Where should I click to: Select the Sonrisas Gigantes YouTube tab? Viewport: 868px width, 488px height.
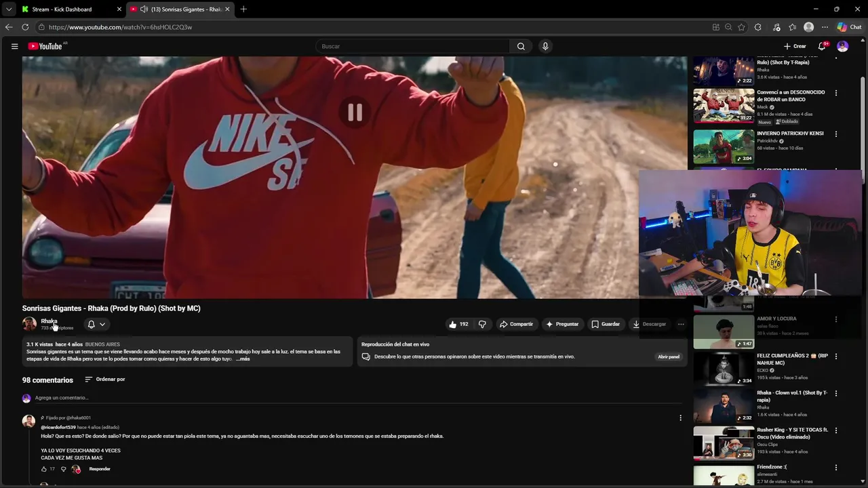pos(180,9)
